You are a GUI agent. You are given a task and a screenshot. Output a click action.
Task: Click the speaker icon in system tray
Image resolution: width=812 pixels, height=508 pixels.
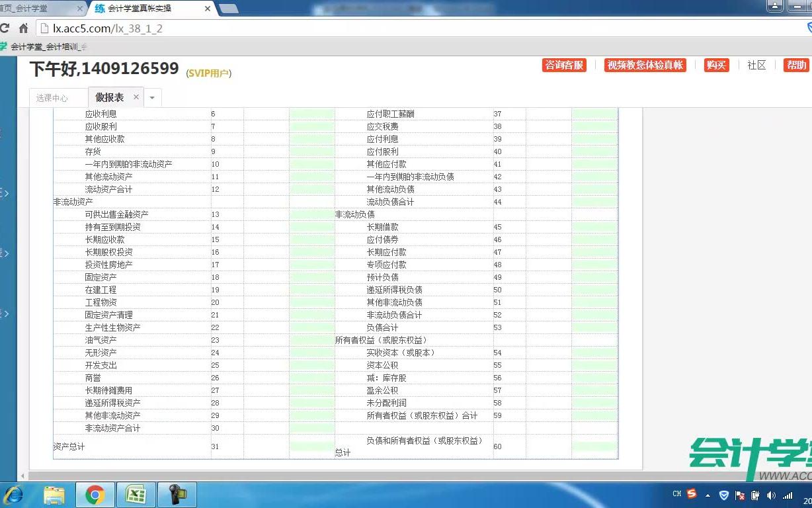pyautogui.click(x=771, y=494)
